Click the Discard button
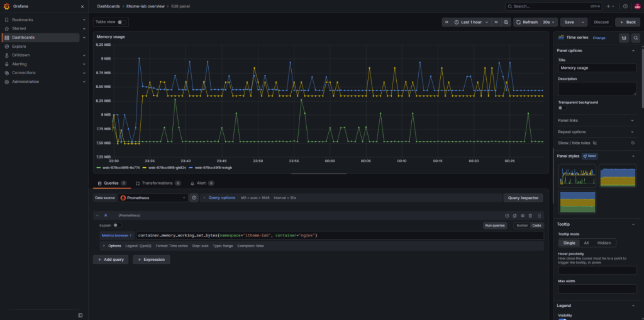 pos(601,22)
